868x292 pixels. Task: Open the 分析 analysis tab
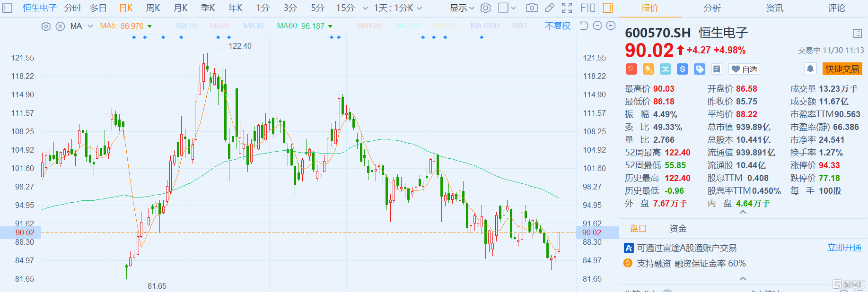[x=712, y=8]
